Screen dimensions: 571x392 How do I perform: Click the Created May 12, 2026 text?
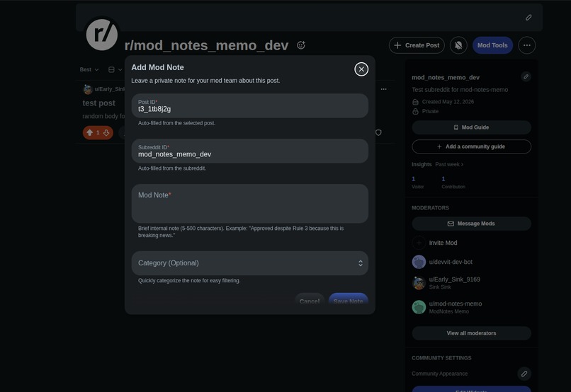point(448,102)
